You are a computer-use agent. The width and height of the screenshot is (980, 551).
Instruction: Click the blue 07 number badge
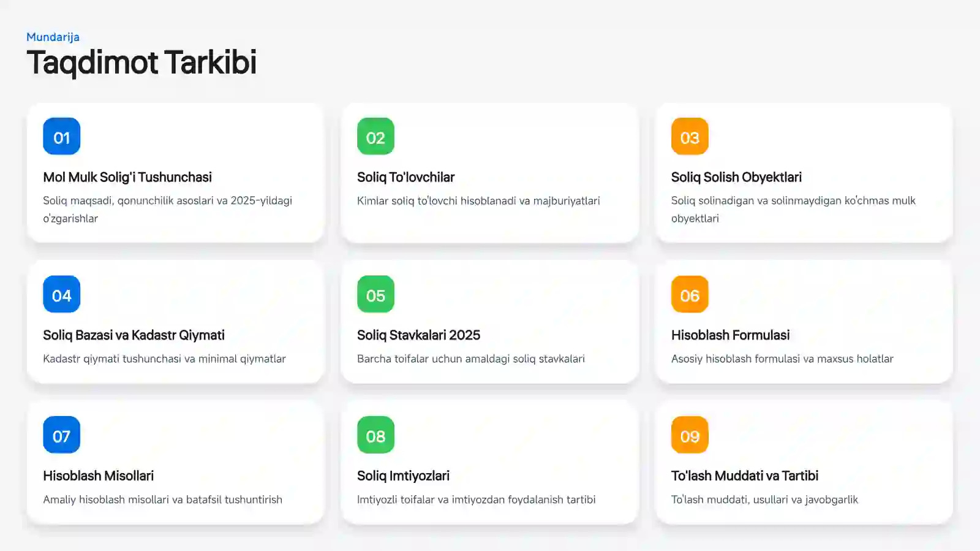click(x=61, y=435)
